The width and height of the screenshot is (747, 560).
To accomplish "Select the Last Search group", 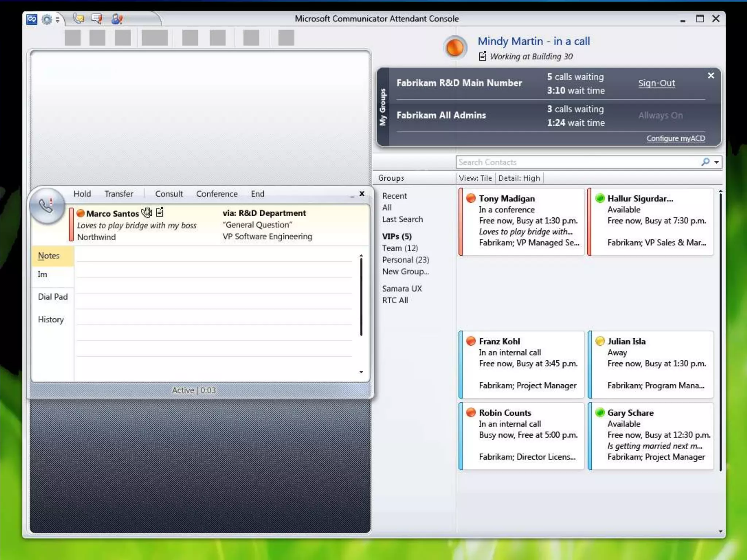I will [403, 219].
